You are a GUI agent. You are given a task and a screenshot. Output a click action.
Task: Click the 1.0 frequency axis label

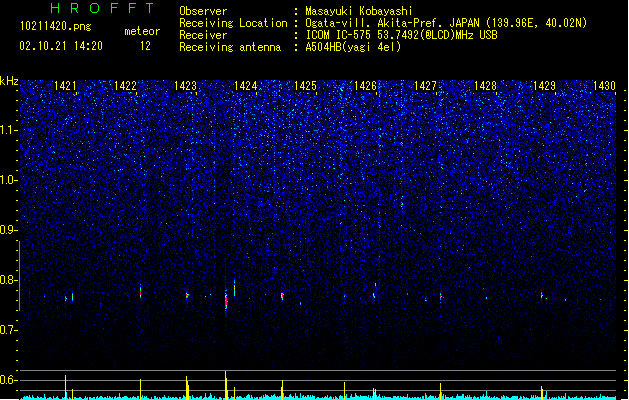pyautogui.click(x=8, y=180)
